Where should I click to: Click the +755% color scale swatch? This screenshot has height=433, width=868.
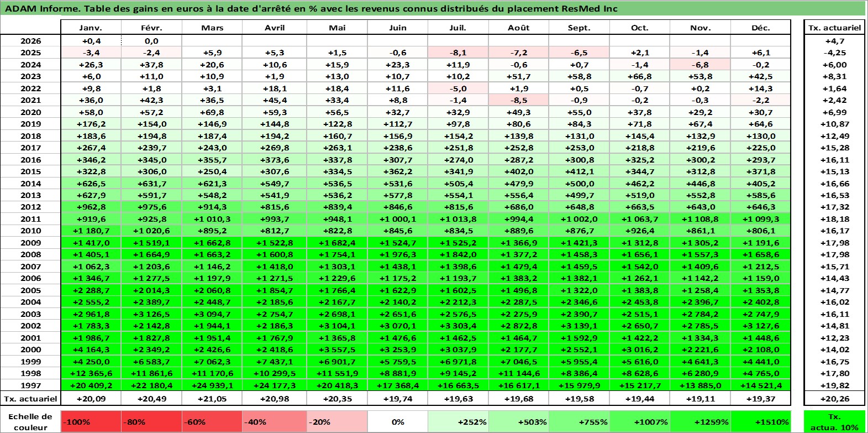pyautogui.click(x=579, y=422)
